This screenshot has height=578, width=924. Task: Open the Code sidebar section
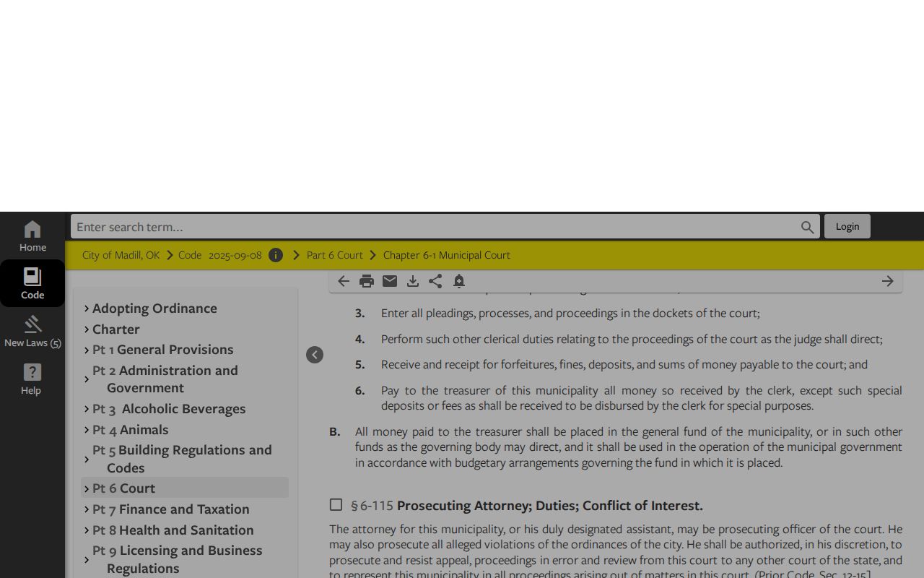[32, 283]
